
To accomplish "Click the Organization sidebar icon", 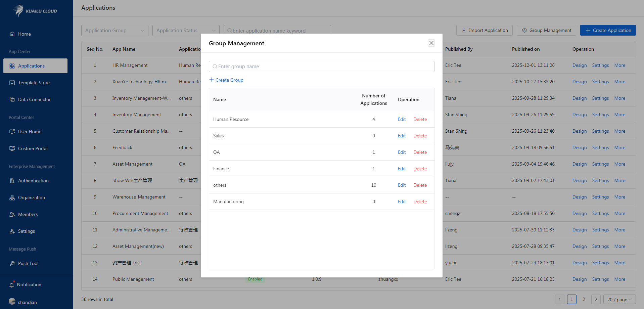I will [12, 197].
